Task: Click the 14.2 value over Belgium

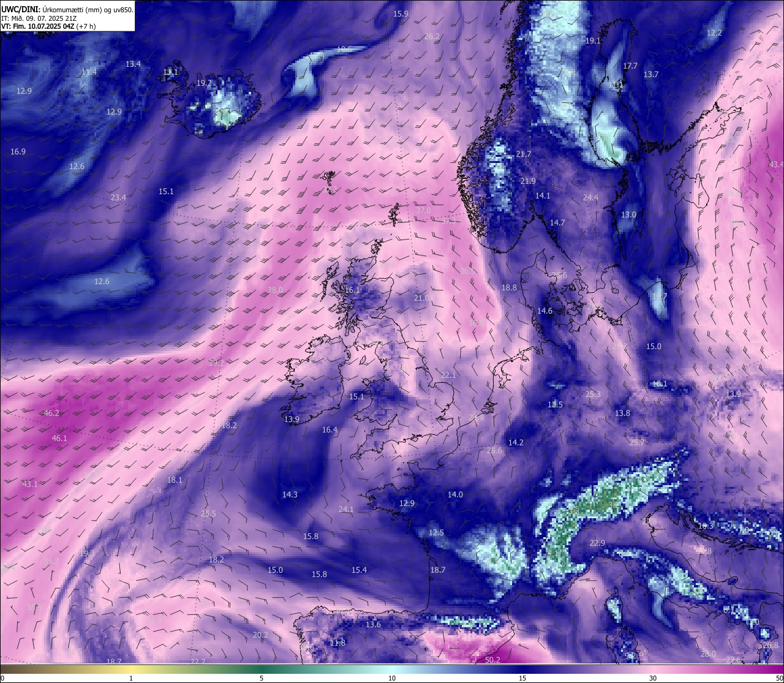Action: (x=516, y=442)
